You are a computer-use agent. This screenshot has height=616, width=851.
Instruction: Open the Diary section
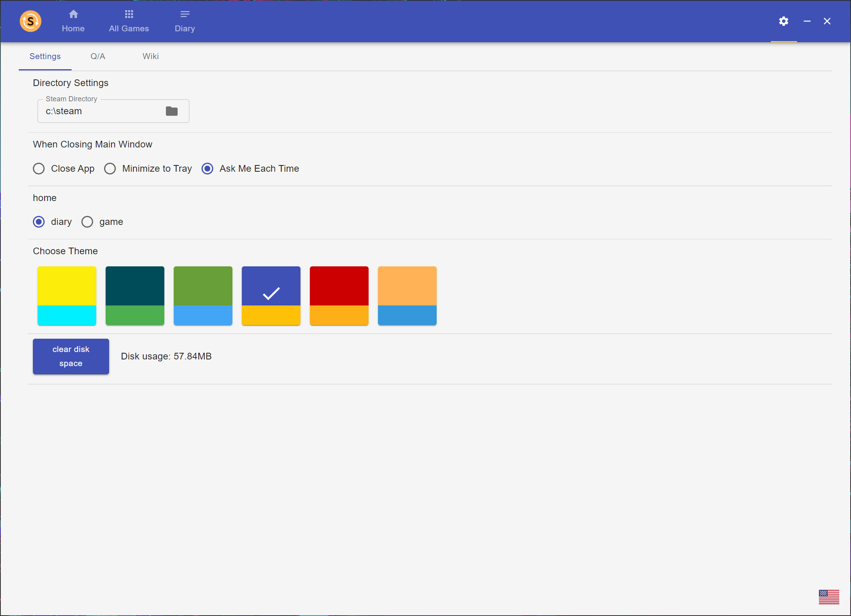click(x=184, y=21)
